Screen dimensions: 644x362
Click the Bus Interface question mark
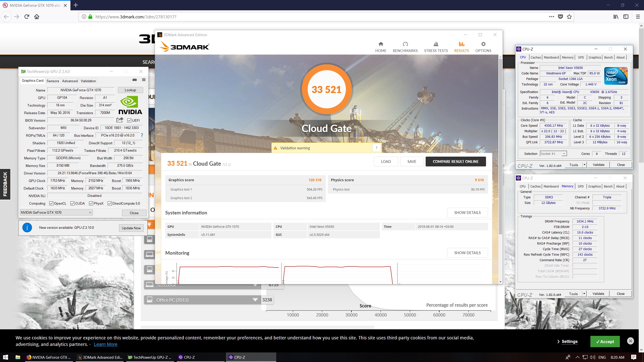tap(142, 135)
